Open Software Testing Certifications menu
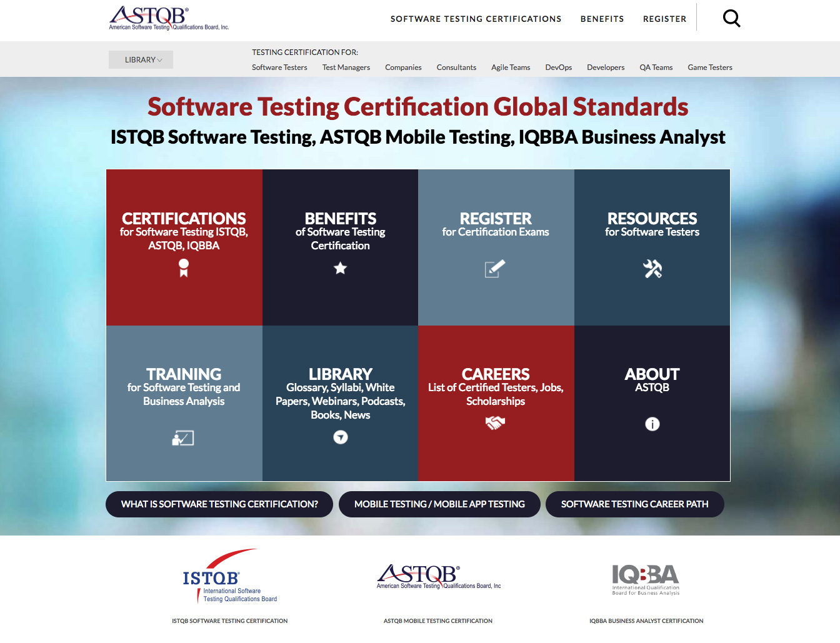Image resolution: width=840 pixels, height=643 pixels. click(x=476, y=19)
